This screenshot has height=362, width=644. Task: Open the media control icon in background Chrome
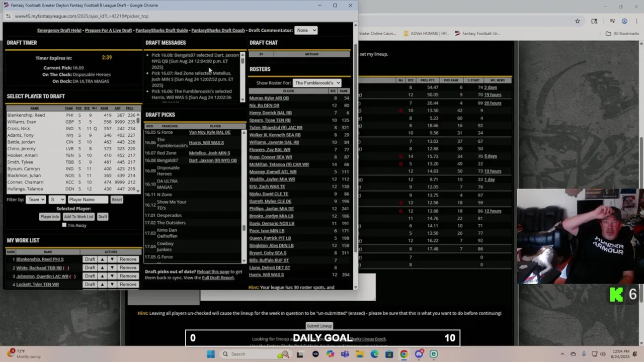612,21
